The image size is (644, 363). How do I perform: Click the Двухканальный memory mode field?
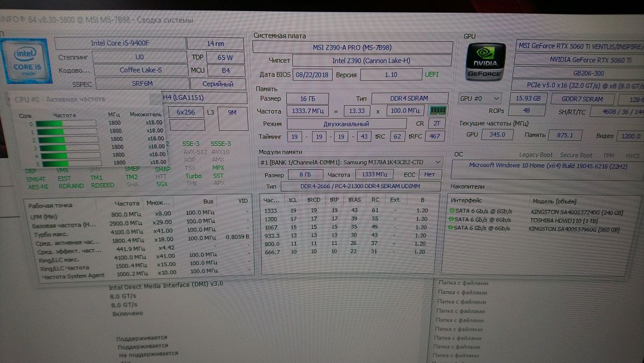coord(346,124)
